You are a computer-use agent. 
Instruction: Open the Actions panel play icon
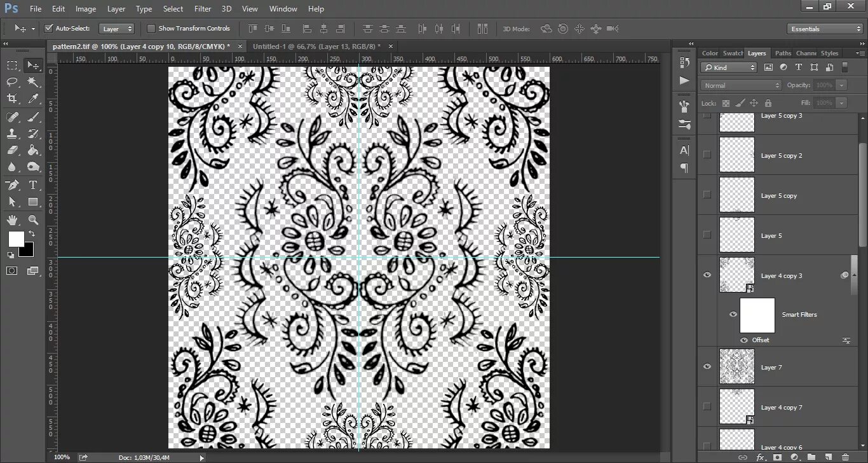click(x=684, y=81)
